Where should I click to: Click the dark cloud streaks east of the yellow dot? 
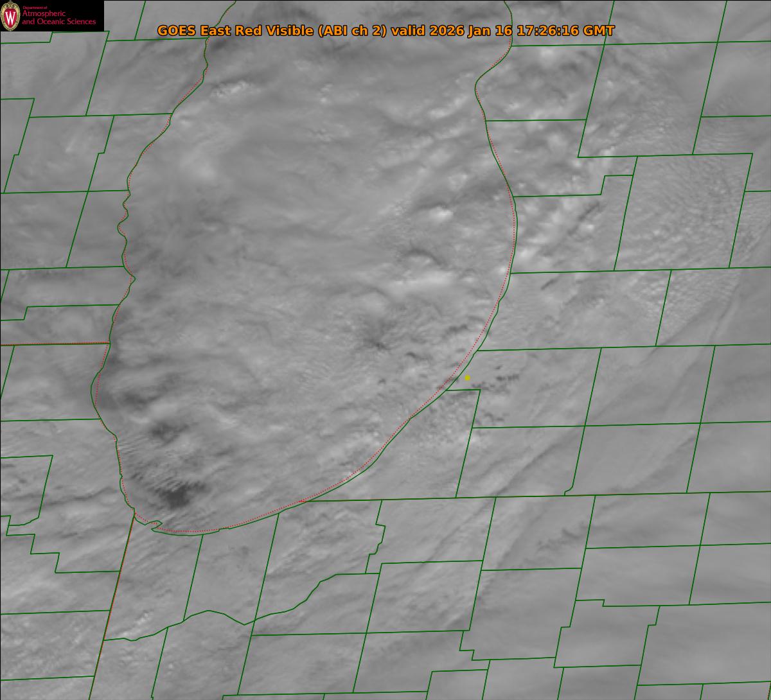[500, 382]
